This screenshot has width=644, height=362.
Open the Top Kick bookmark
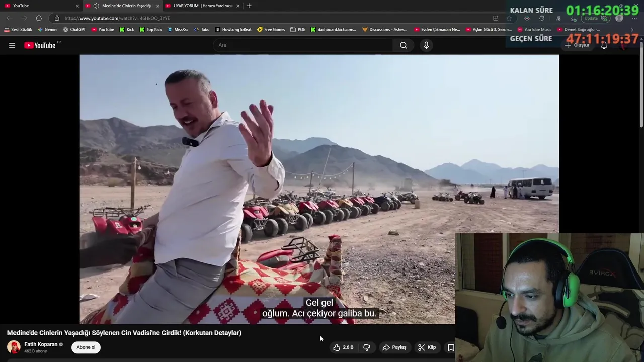point(150,30)
